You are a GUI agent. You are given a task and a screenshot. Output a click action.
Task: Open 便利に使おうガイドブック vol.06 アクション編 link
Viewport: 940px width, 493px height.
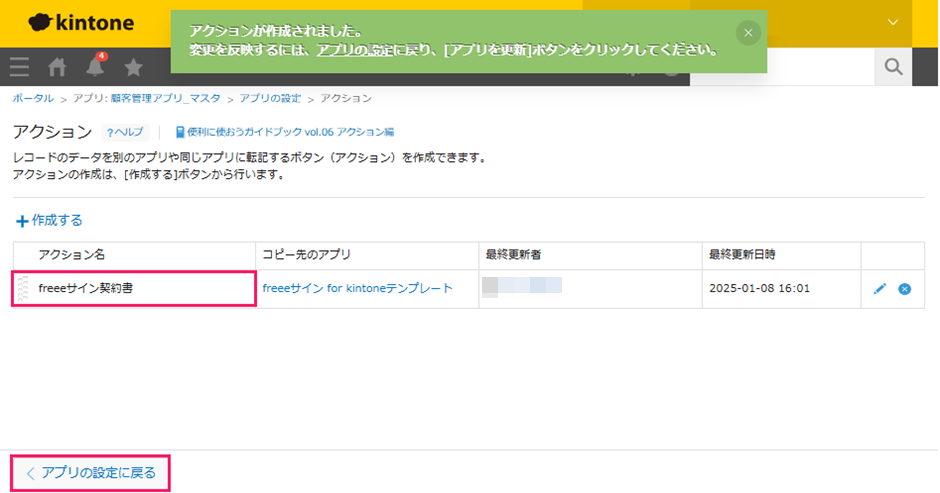tap(285, 132)
